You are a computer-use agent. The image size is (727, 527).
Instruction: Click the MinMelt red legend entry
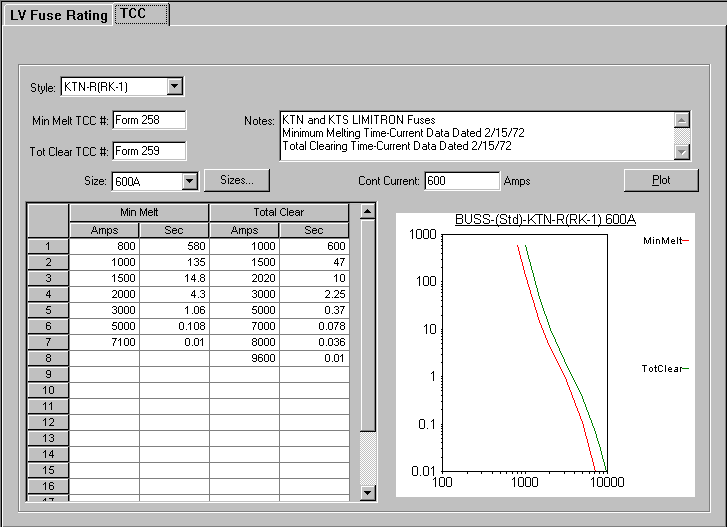666,241
